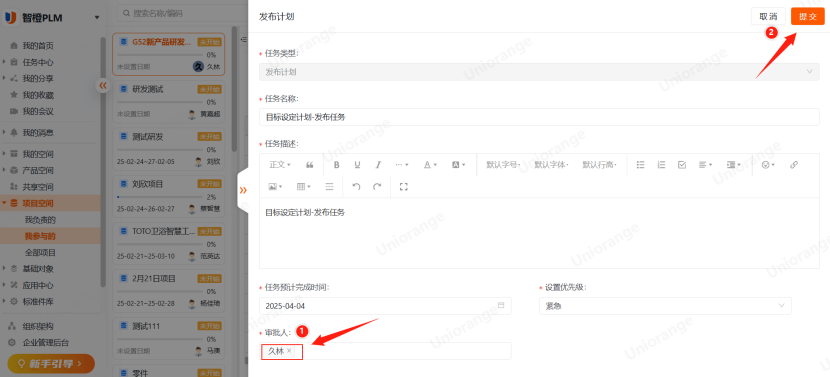Remove approver 久林 with the x
The height and width of the screenshot is (377, 830).
pos(289,351)
